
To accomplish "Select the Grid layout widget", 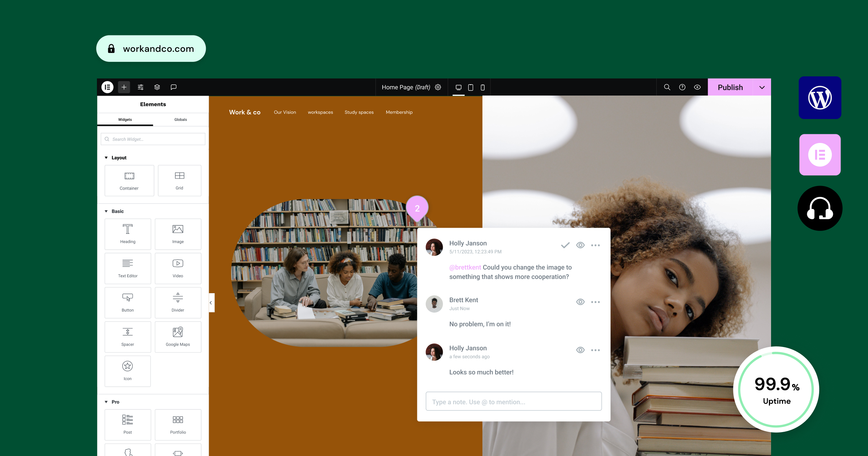I will (179, 180).
